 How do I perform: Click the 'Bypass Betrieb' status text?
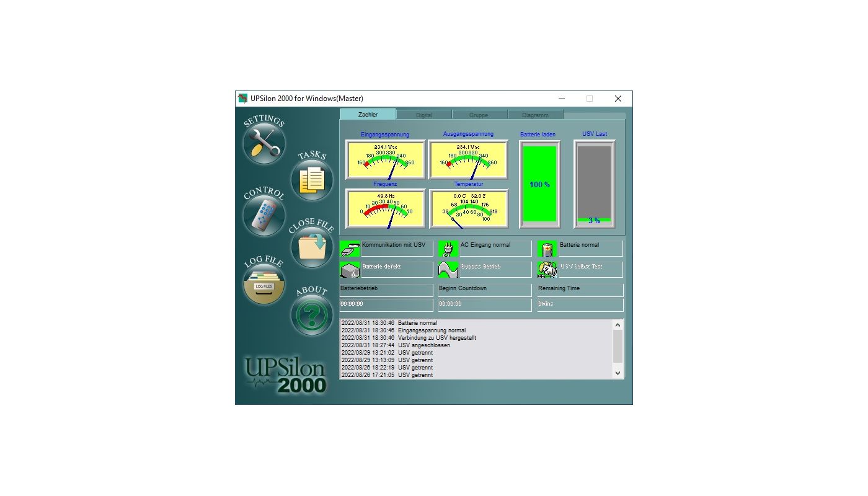tap(480, 267)
